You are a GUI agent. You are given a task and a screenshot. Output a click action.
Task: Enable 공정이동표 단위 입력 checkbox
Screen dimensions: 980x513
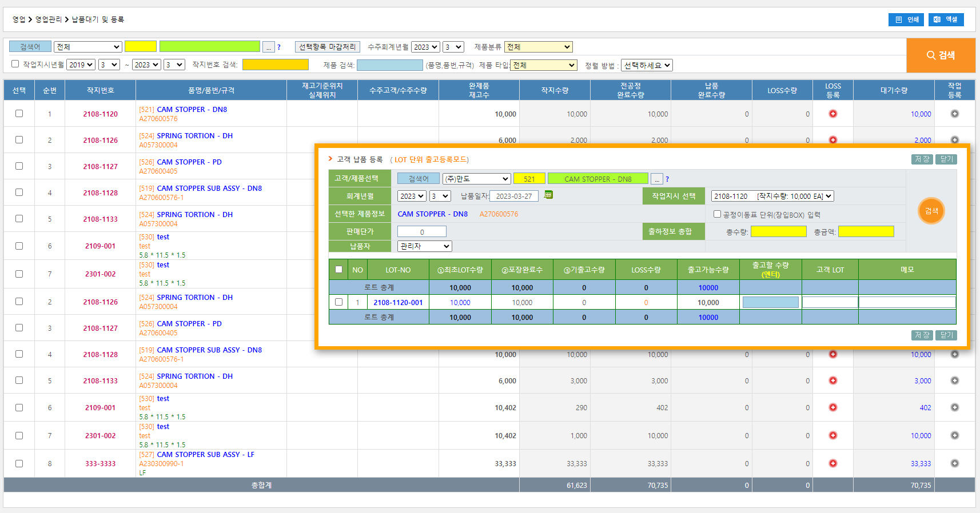[x=717, y=214]
